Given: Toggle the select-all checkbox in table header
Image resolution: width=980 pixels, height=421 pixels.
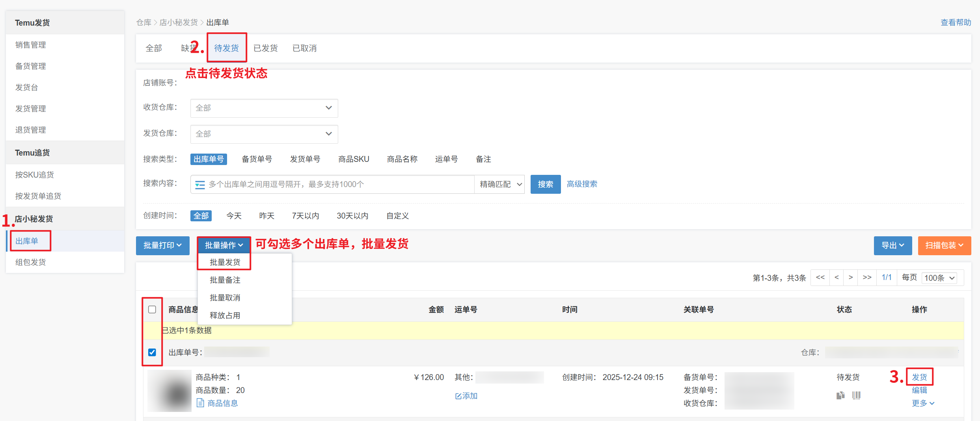Looking at the screenshot, I should (x=152, y=310).
